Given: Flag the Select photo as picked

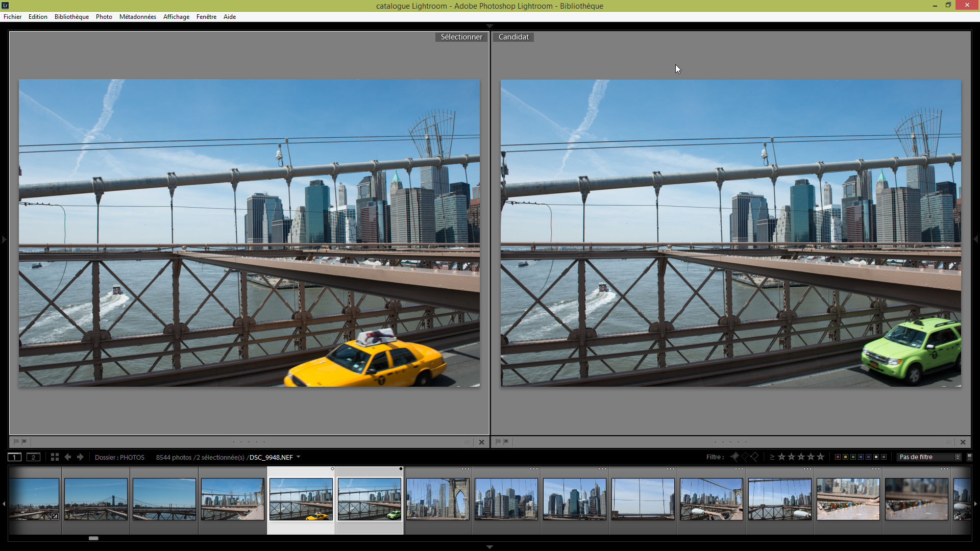Looking at the screenshot, I should (16, 442).
